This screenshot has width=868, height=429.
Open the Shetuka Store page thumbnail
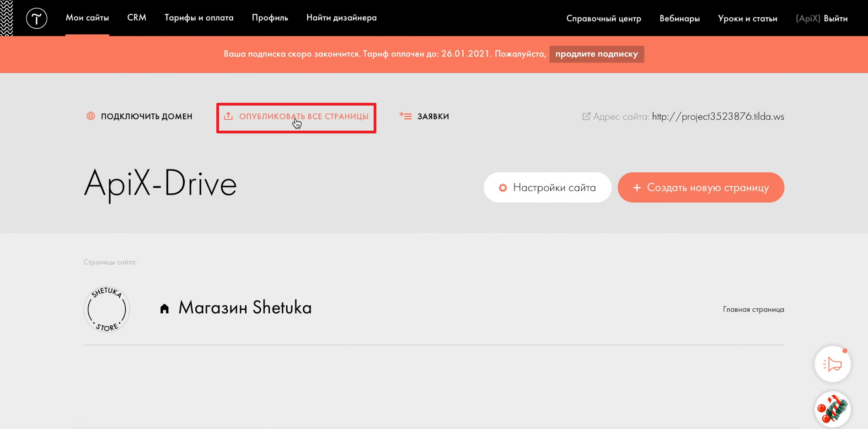[107, 309]
